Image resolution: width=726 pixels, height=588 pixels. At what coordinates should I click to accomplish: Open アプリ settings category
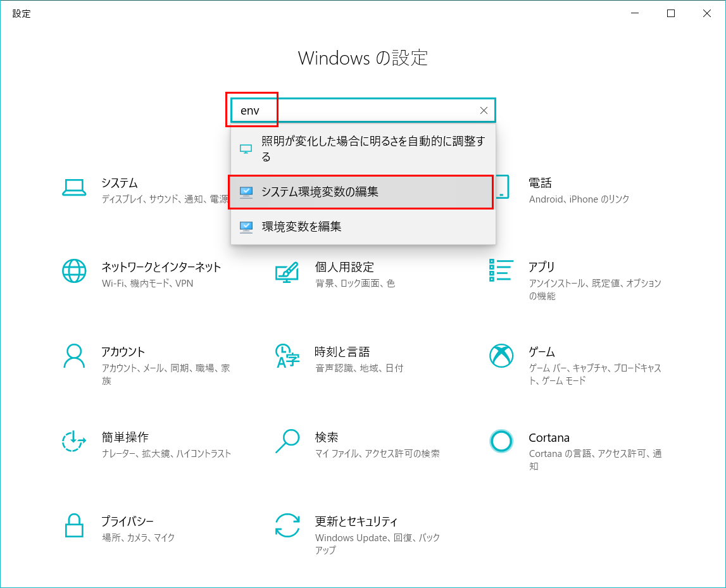541,267
